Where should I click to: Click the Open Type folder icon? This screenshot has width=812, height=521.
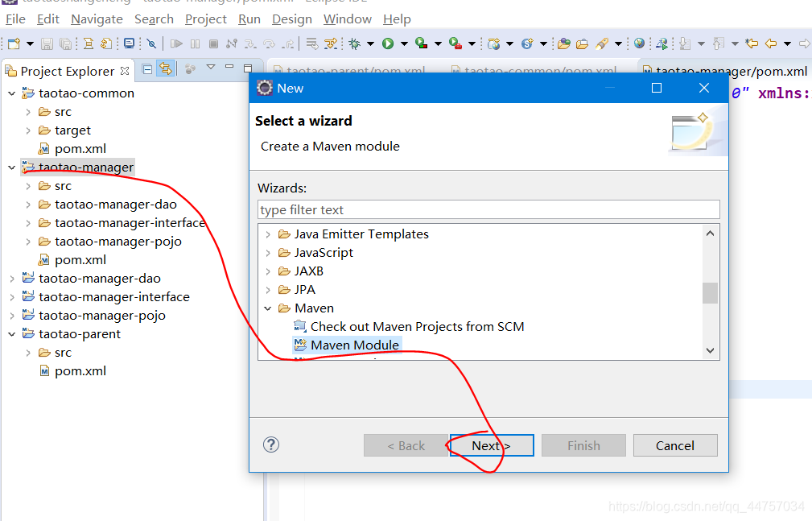click(564, 43)
